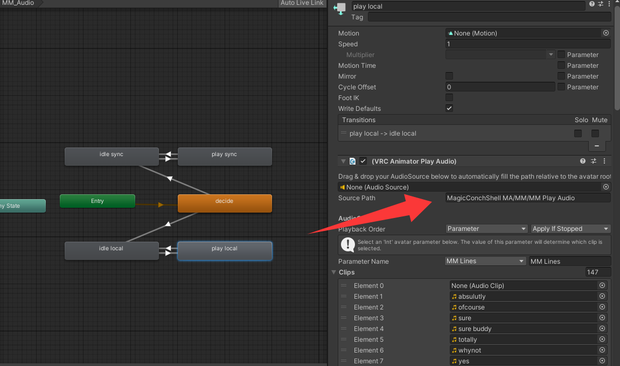Open the Audio Source object picker
Screen dimensions: 620x366
[605, 187]
